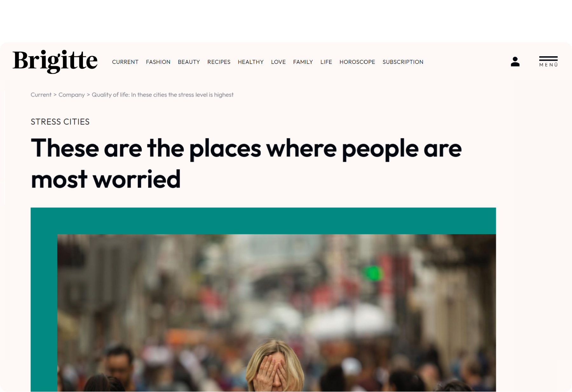Select LOVE in the navigation bar
The width and height of the screenshot is (572, 392).
coord(278,62)
